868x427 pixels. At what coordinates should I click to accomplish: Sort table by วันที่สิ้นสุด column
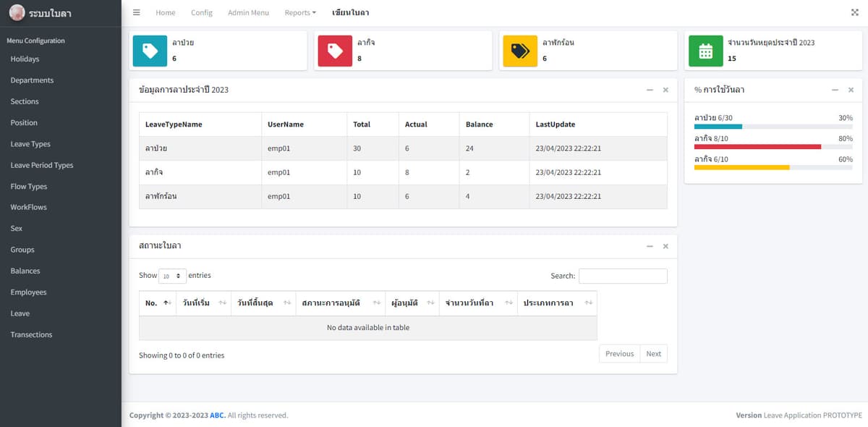tap(263, 303)
